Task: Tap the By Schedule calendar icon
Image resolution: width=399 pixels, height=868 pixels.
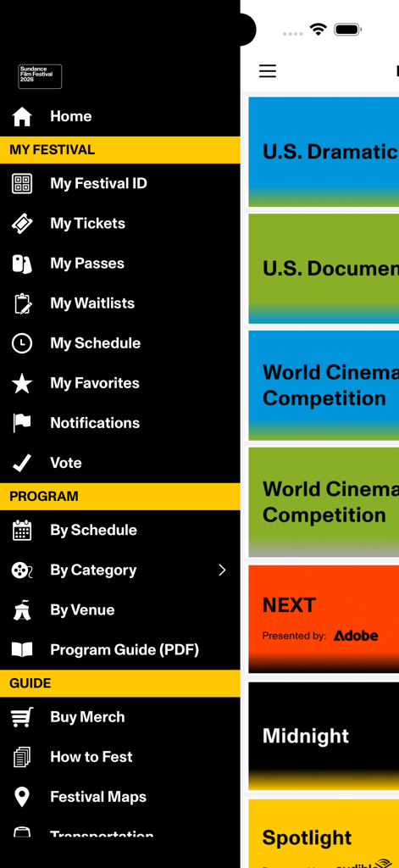Action: click(22, 531)
